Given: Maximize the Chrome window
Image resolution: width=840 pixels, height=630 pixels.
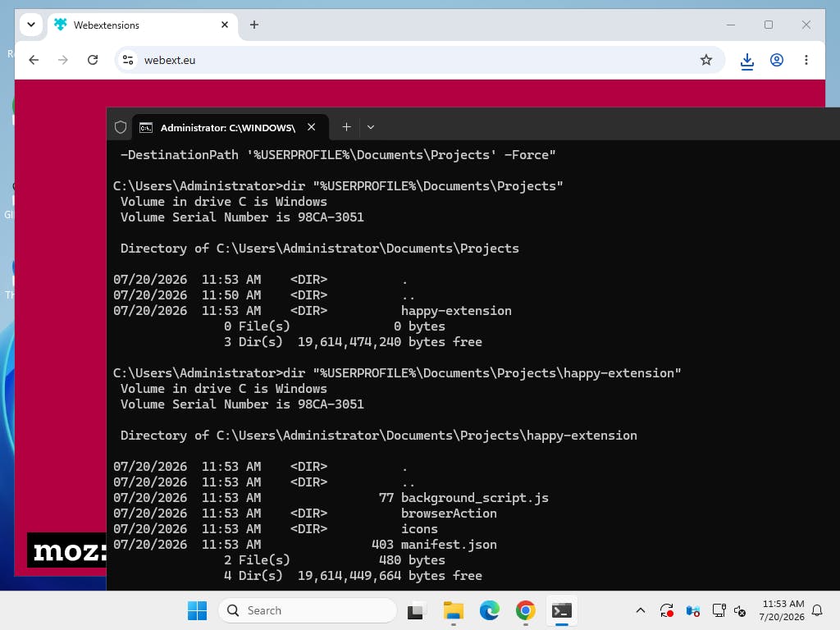Looking at the screenshot, I should (x=768, y=25).
